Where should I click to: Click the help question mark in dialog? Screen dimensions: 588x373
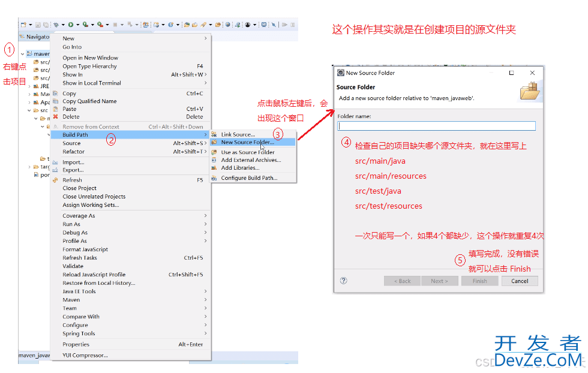point(343,281)
